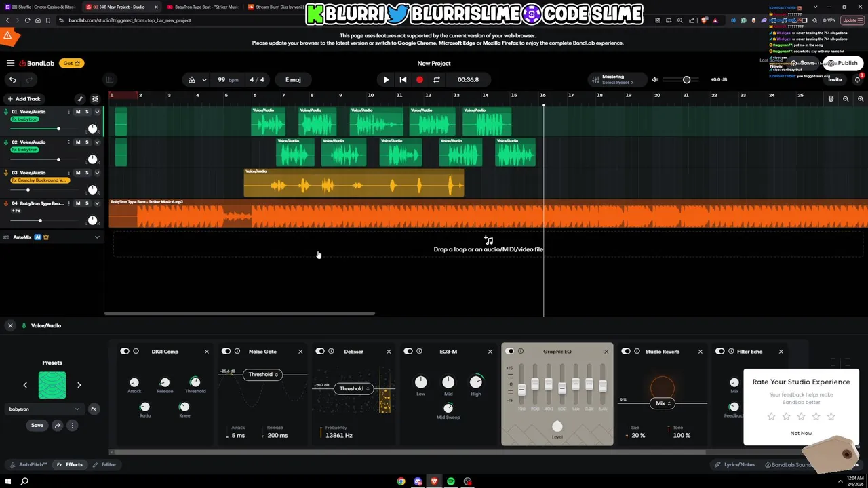Click the Add Track button
Screen dimensions: 868x488
(x=24, y=99)
